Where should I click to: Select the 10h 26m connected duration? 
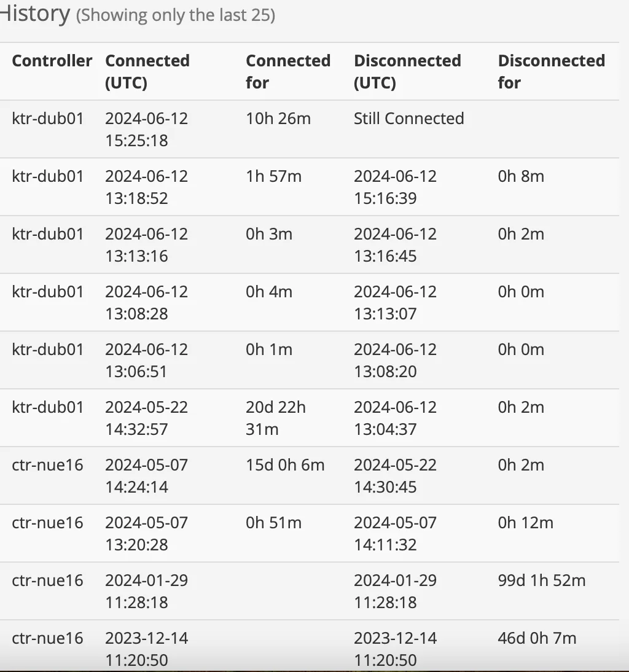point(278,119)
